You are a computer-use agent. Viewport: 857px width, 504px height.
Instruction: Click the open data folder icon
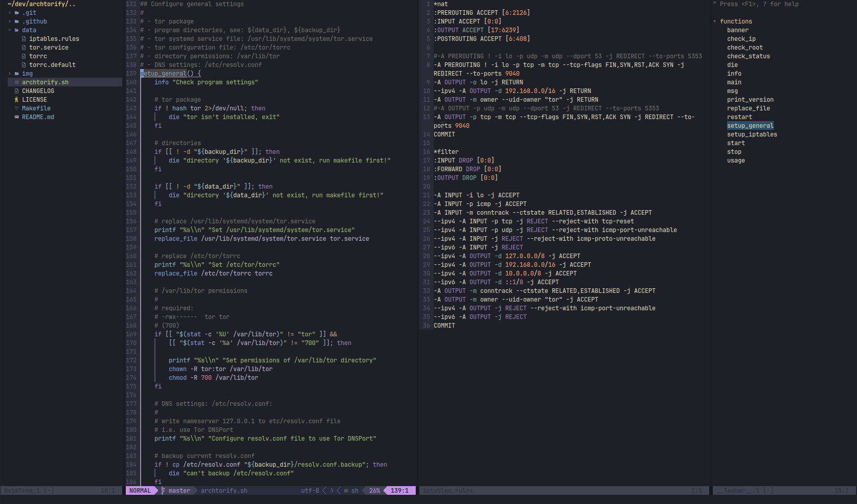tap(17, 30)
